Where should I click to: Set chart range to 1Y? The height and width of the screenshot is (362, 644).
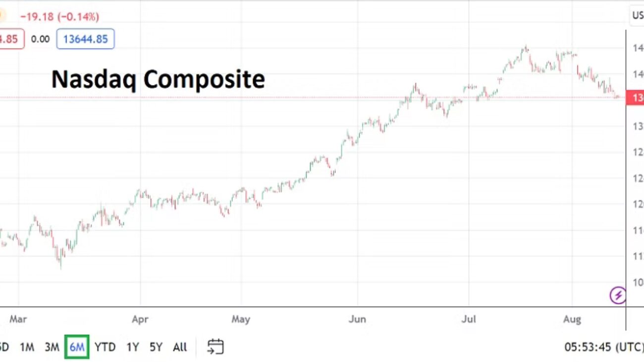coord(132,347)
